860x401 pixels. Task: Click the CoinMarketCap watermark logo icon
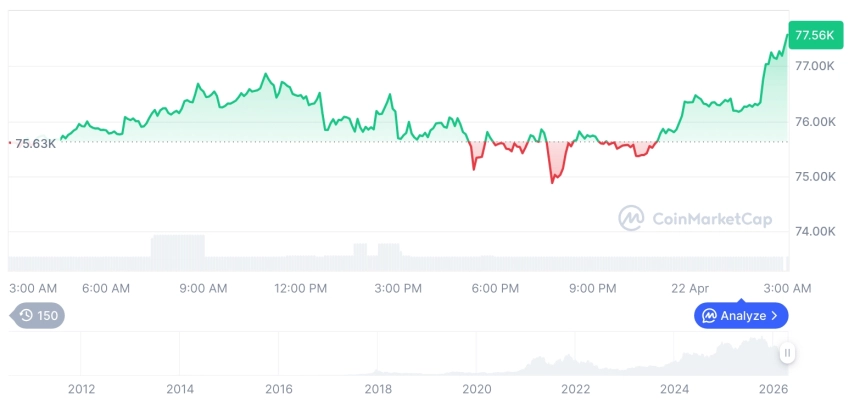click(631, 218)
